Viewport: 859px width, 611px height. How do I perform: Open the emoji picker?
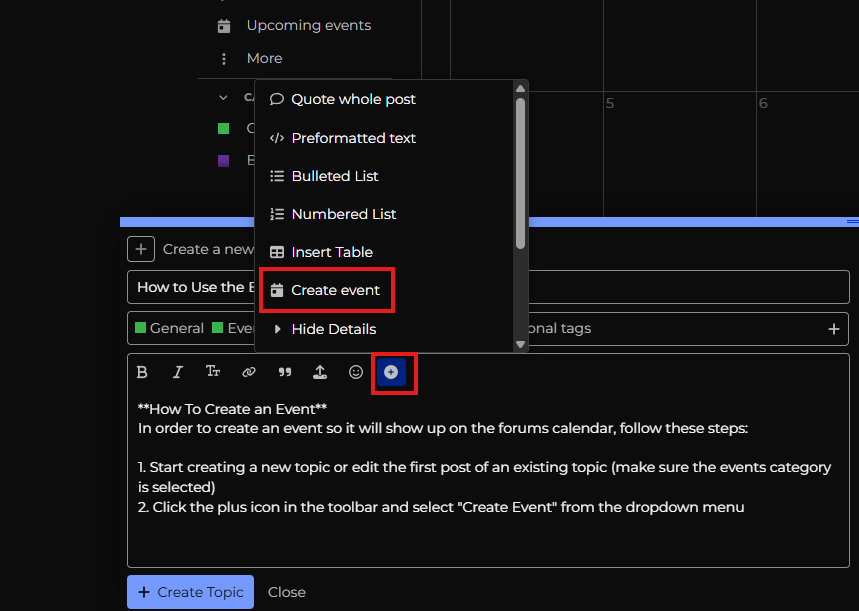click(356, 372)
